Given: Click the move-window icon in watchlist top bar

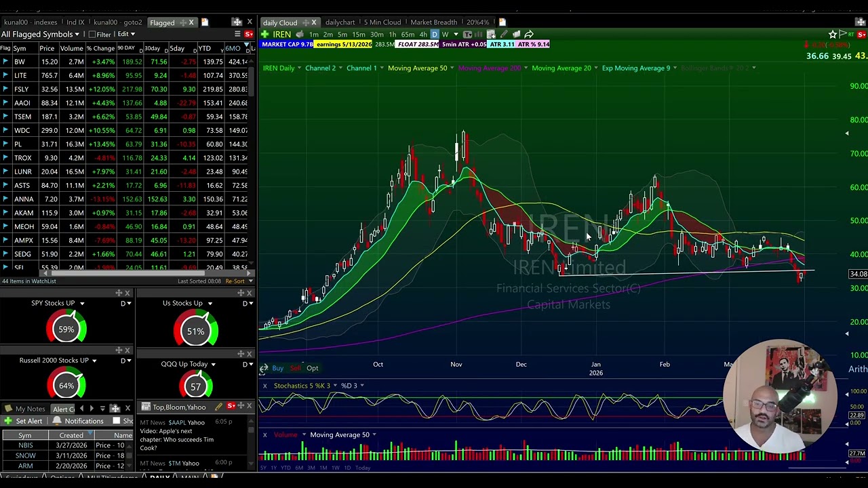Looking at the screenshot, I should coord(237,22).
